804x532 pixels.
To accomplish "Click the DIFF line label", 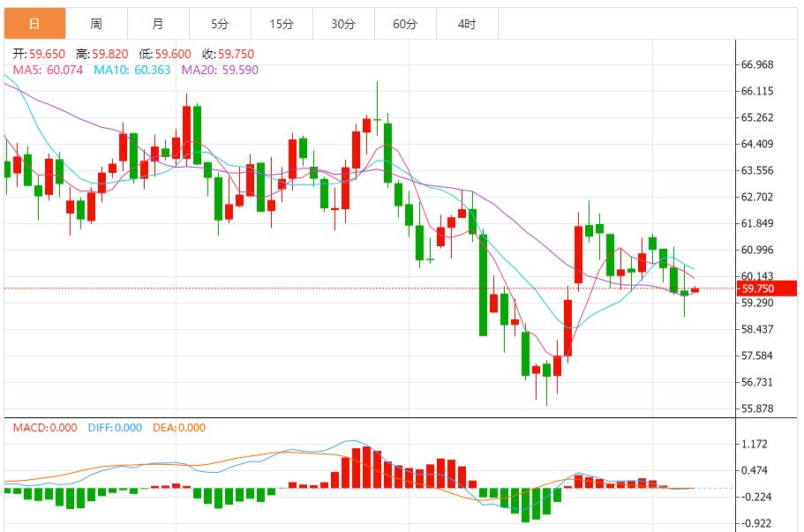I will [x=115, y=428].
